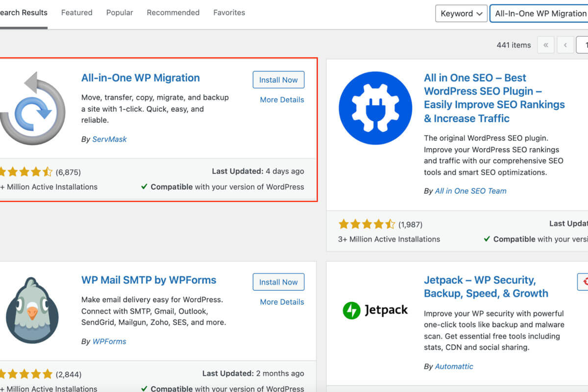Switch to the Popular tab
Screen dimensions: 588x392
click(x=120, y=13)
